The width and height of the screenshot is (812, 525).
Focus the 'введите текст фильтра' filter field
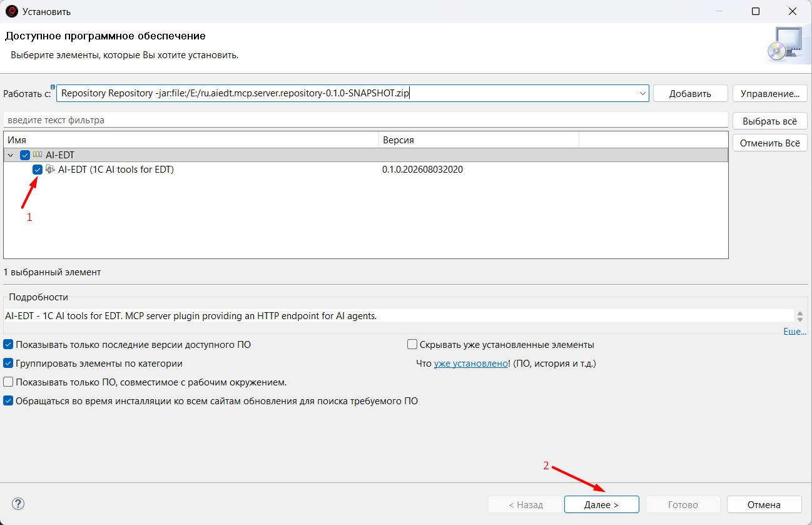coord(366,120)
